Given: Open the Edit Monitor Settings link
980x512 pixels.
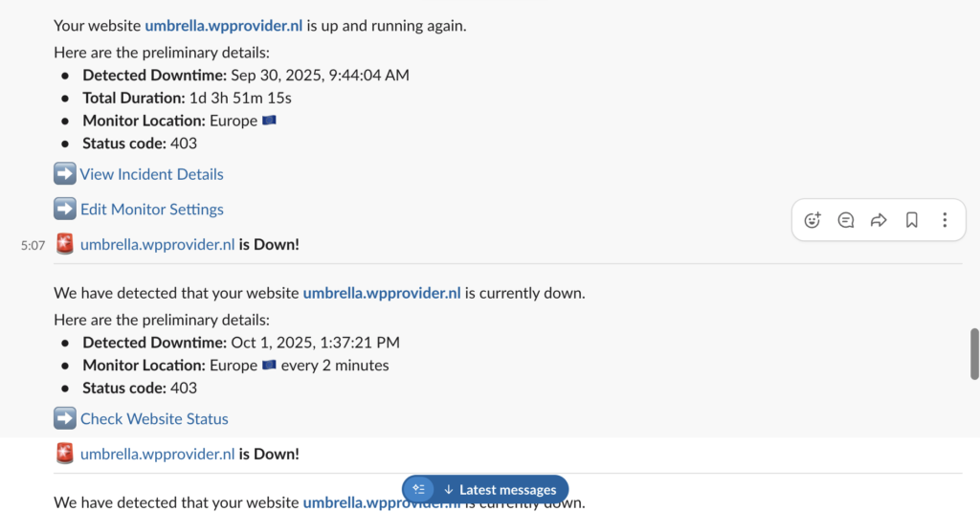Looking at the screenshot, I should coord(152,209).
